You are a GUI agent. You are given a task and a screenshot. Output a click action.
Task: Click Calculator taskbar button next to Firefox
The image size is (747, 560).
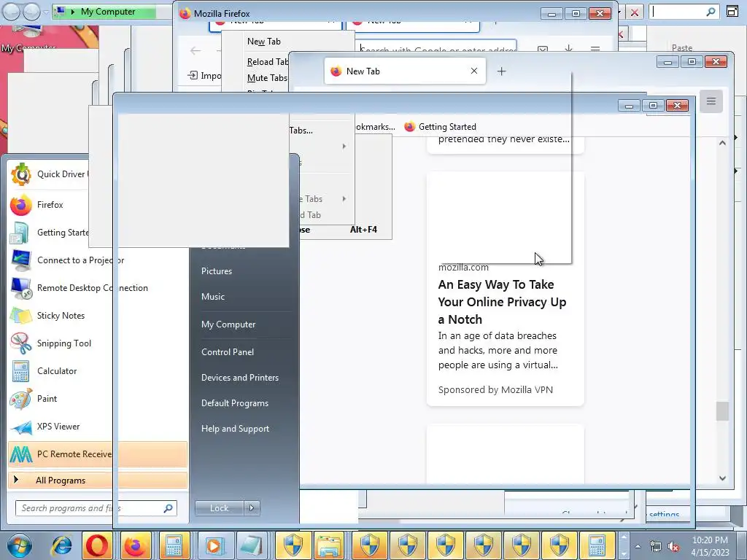point(174,545)
